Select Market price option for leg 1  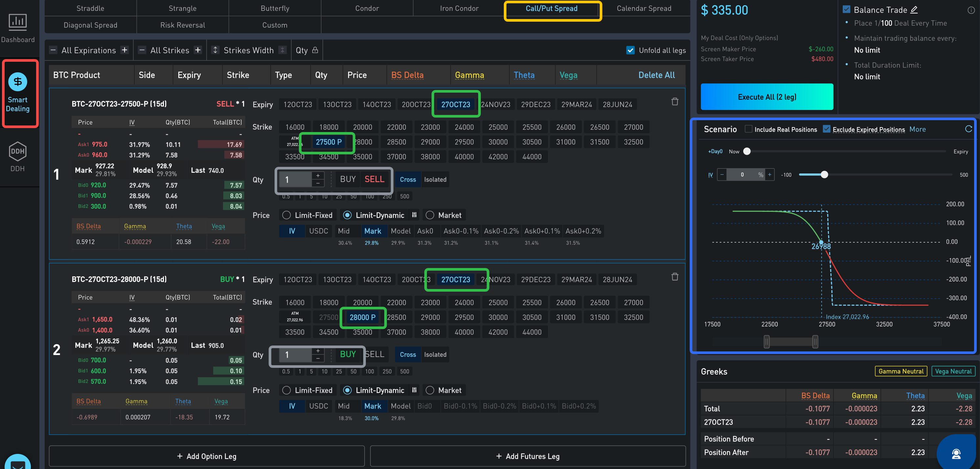point(430,215)
